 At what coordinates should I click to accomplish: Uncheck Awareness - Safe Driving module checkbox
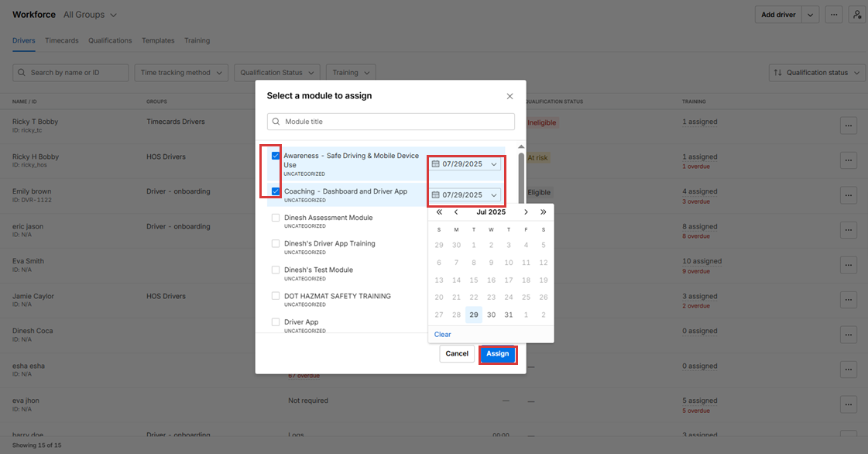pyautogui.click(x=276, y=156)
